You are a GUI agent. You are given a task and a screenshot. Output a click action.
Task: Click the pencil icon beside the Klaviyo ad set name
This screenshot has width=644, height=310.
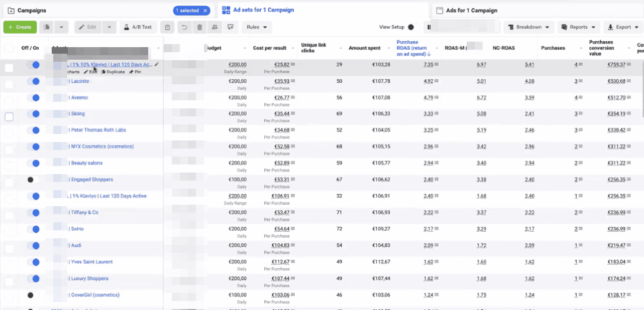[157, 64]
